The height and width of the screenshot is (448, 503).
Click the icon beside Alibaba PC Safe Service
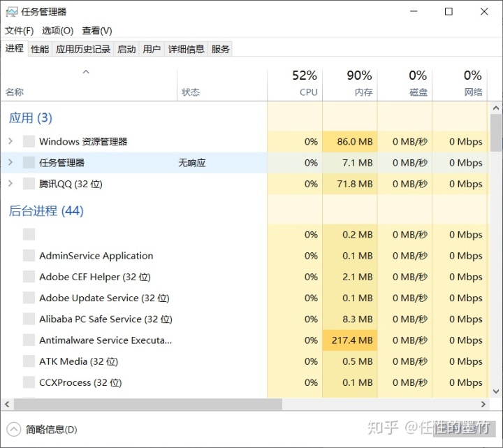pos(29,319)
